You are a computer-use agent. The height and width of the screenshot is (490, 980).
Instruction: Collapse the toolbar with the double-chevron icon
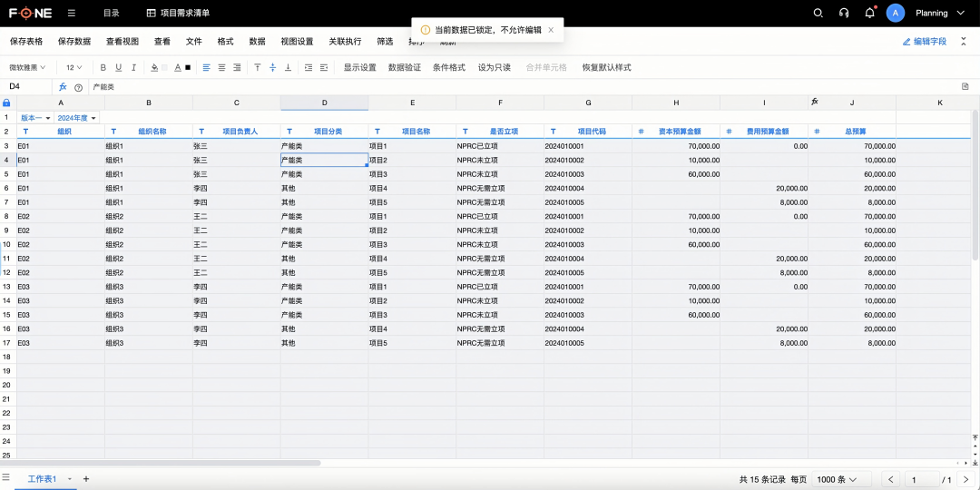pyautogui.click(x=963, y=41)
